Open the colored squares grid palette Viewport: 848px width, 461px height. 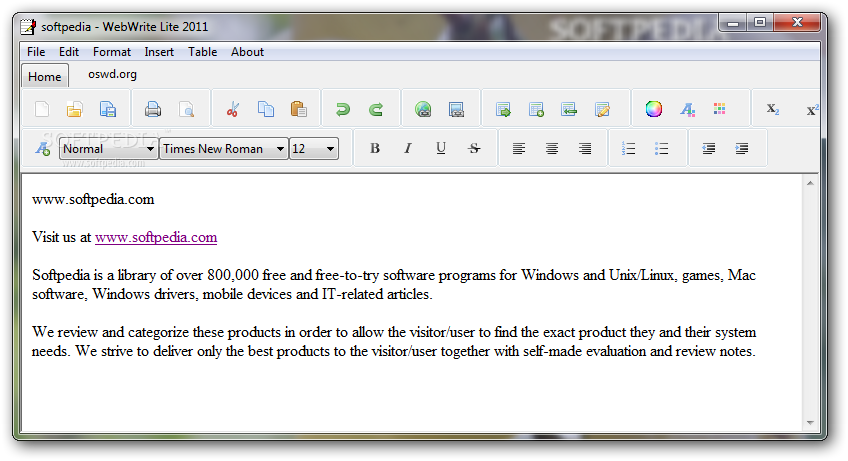click(719, 109)
